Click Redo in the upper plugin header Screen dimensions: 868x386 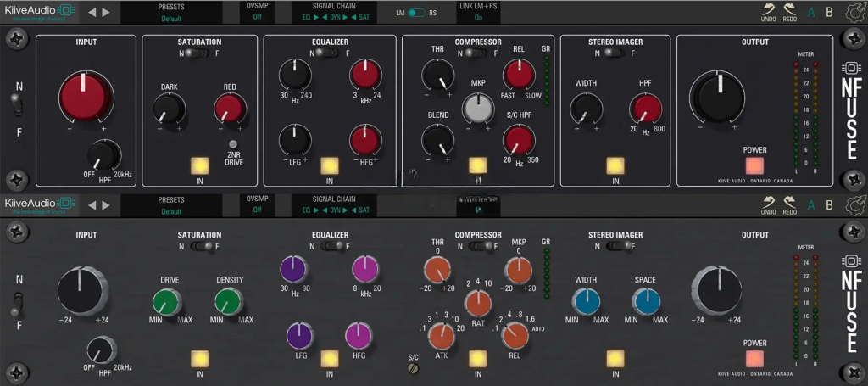click(x=790, y=12)
